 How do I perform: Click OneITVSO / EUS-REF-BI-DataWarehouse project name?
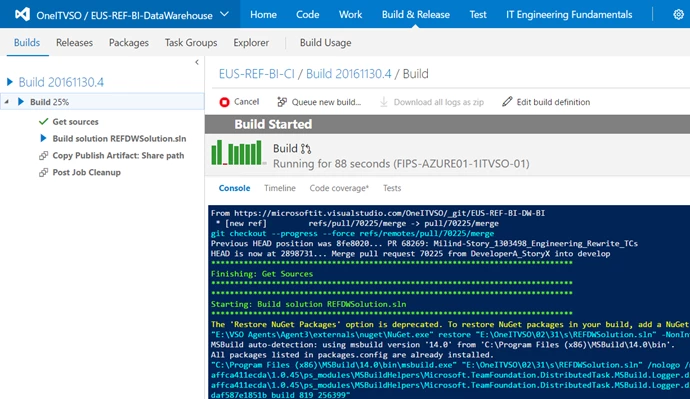pos(125,15)
